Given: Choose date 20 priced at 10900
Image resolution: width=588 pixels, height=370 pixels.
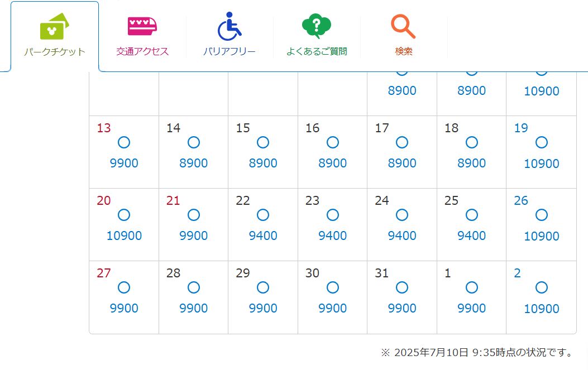Looking at the screenshot, I should [124, 224].
